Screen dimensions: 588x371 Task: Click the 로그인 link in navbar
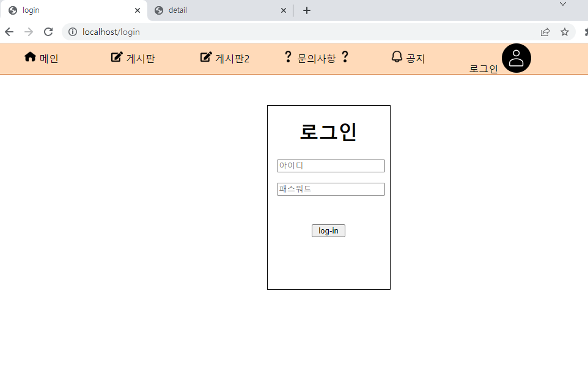[483, 68]
